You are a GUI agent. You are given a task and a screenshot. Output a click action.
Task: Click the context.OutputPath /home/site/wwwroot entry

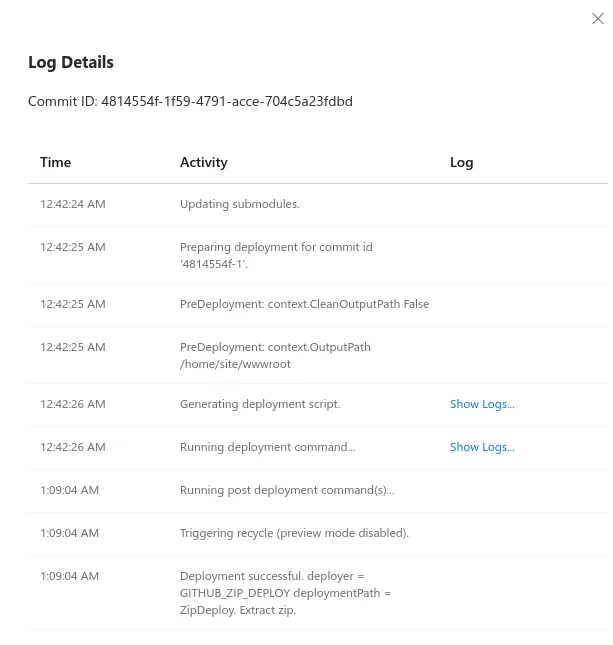point(275,355)
